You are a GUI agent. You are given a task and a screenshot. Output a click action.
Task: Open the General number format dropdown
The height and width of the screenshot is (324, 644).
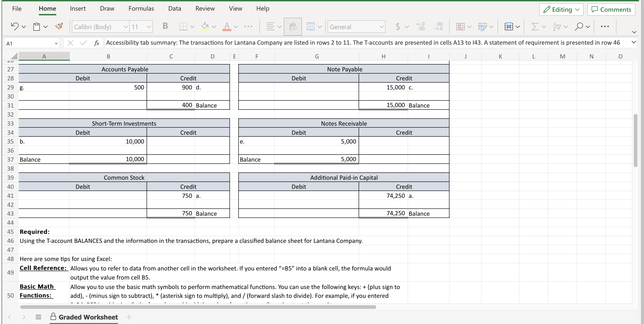(381, 27)
